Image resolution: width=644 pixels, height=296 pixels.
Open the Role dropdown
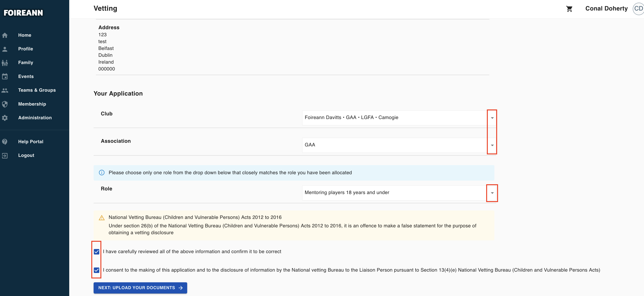click(492, 193)
